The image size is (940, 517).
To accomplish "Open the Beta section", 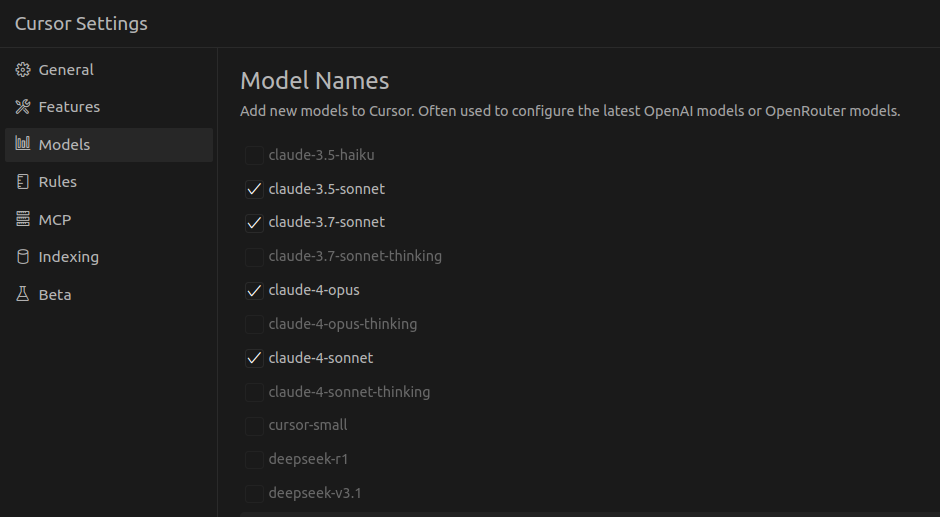I will (x=109, y=294).
